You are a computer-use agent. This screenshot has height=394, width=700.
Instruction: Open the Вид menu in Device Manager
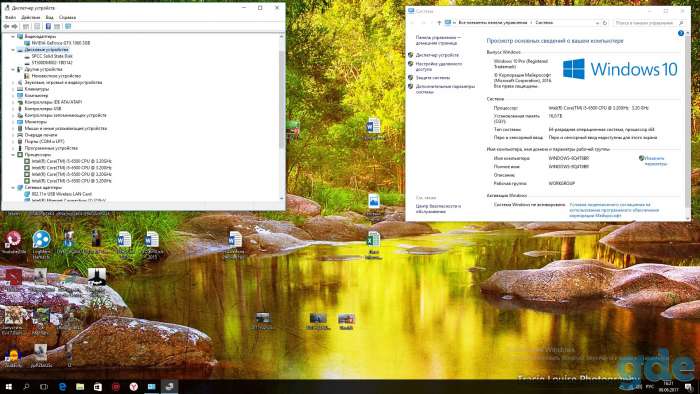[x=50, y=17]
